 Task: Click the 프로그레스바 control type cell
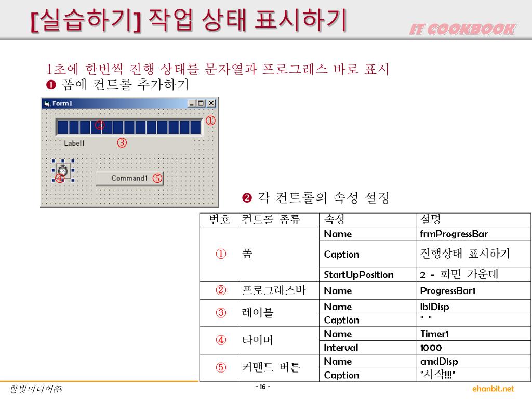(x=280, y=290)
